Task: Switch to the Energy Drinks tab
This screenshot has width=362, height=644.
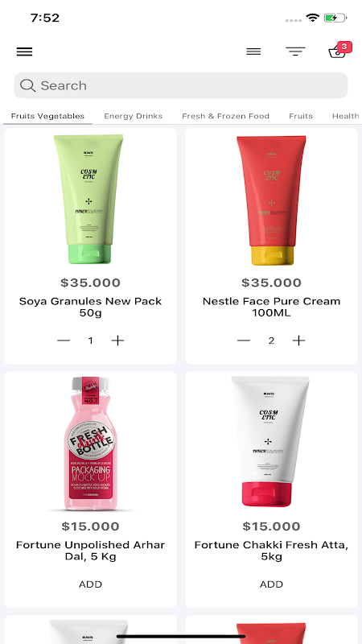Action: pos(133,116)
